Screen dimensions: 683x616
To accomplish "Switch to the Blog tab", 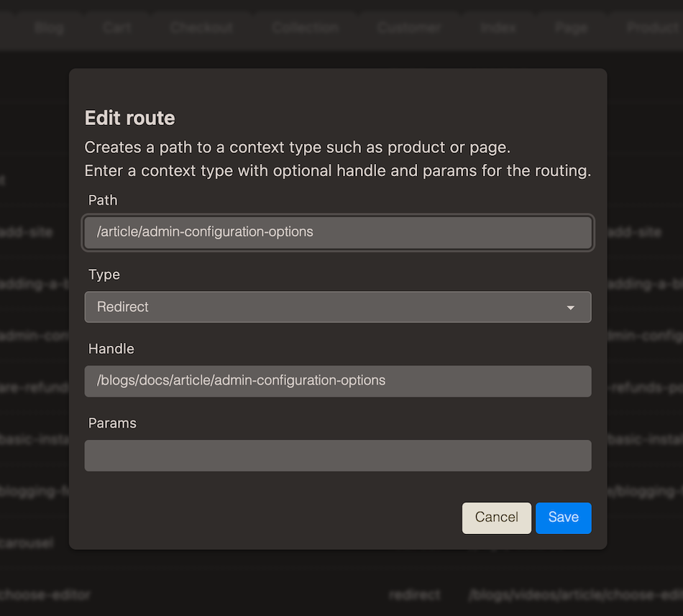I will 49,28.
